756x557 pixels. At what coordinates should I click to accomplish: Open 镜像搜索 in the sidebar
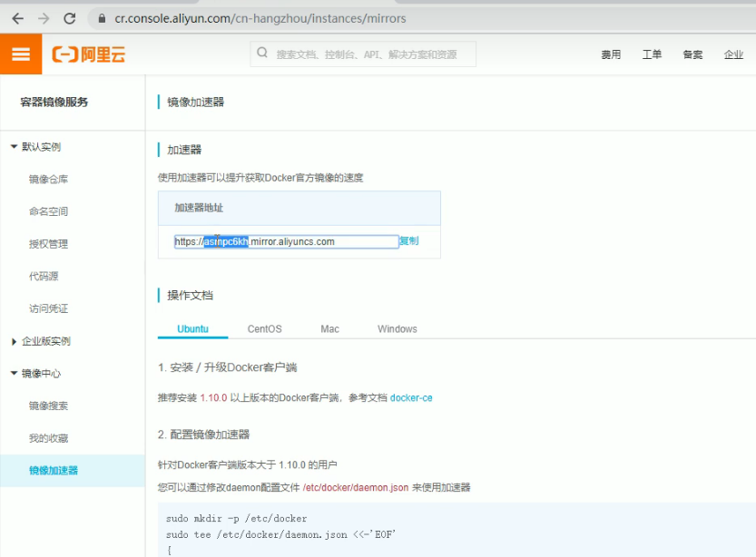[48, 406]
